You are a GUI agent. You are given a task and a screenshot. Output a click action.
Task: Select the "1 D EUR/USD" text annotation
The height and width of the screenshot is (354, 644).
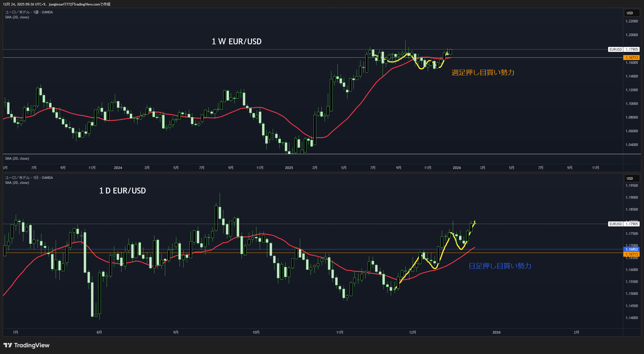pyautogui.click(x=122, y=191)
